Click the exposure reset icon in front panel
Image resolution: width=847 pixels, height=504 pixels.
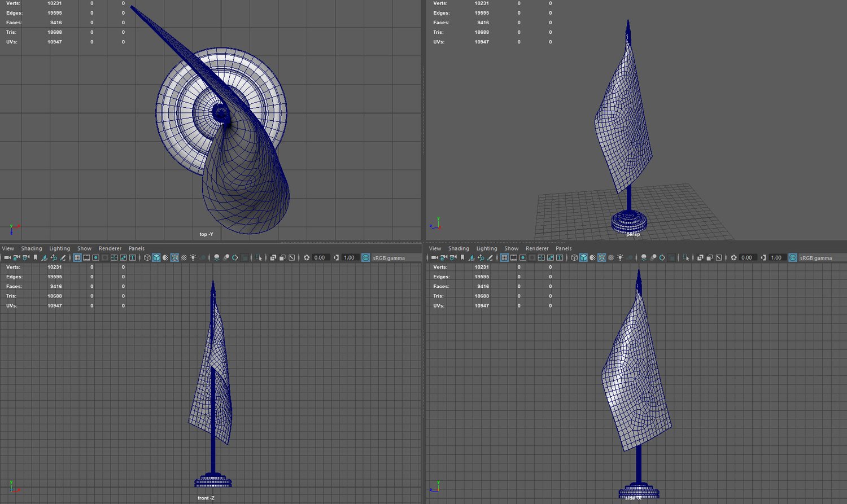click(x=307, y=258)
